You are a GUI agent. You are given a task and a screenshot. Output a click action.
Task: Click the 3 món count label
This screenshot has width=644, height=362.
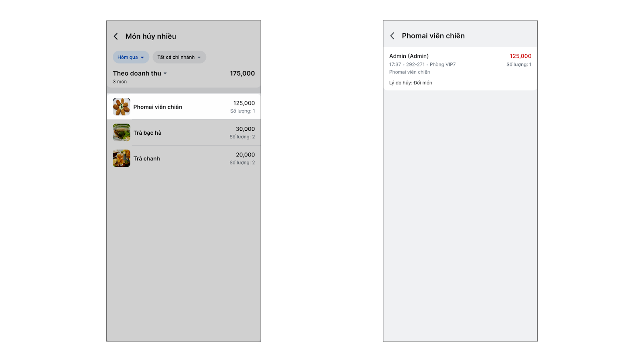pos(120,82)
